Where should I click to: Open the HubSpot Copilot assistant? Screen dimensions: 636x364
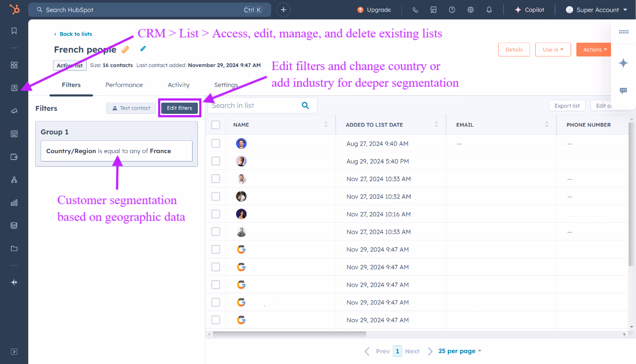point(529,9)
